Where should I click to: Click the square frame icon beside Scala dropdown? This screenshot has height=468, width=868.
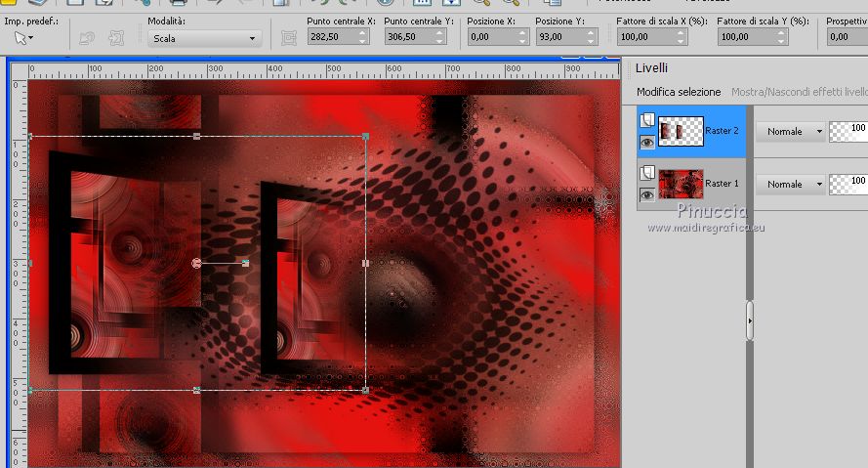click(x=288, y=38)
